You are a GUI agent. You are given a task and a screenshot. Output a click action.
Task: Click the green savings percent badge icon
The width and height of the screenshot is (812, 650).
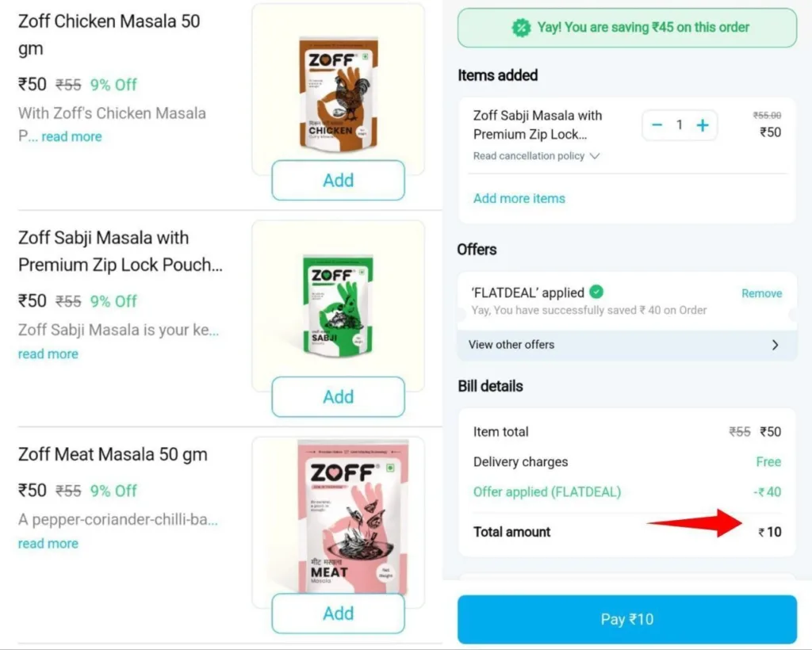(521, 27)
